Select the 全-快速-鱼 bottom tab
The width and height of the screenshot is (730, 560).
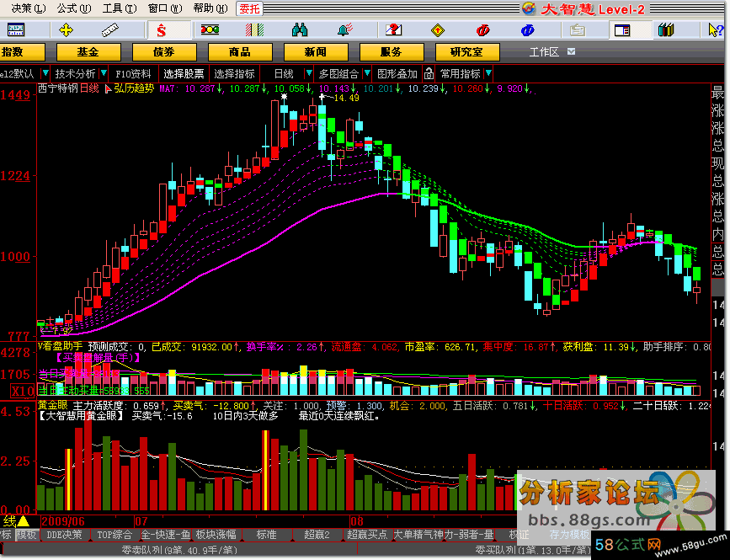166,535
